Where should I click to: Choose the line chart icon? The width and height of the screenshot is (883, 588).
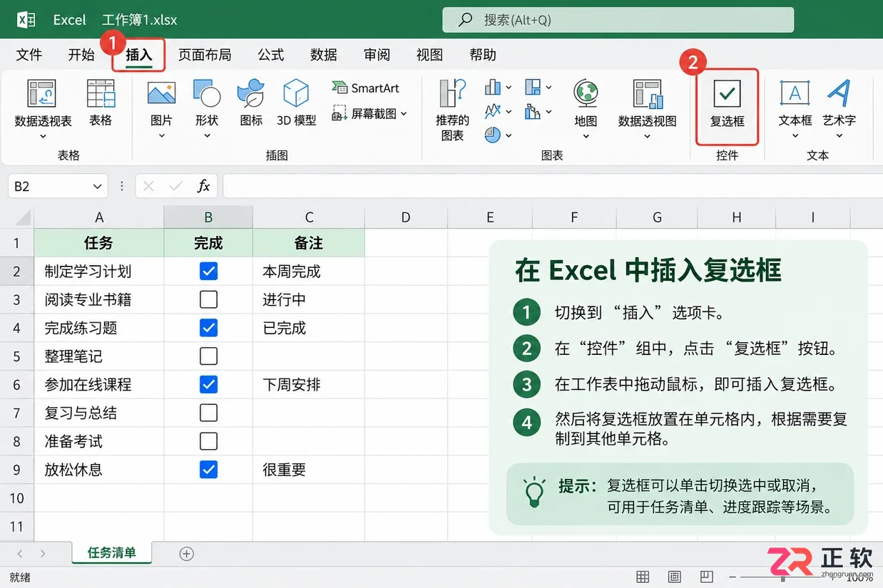[x=493, y=110]
